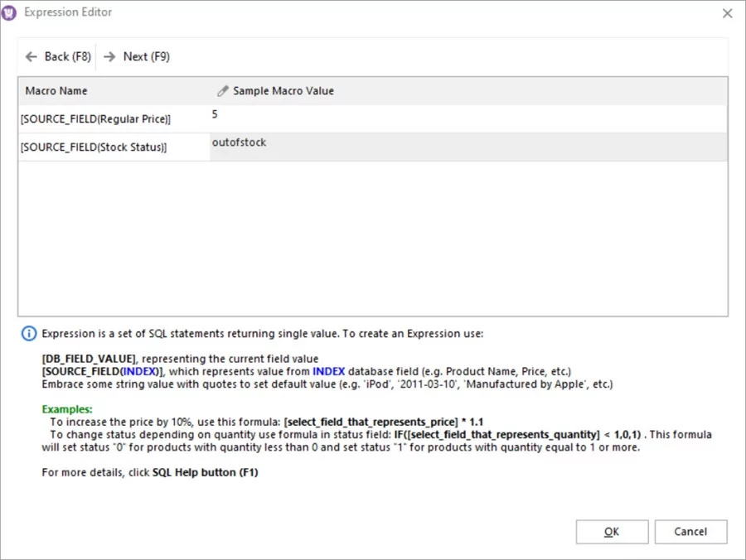Edit the sample value 5 for Regular Price
Image resolution: width=746 pixels, height=560 pixels.
pos(215,114)
